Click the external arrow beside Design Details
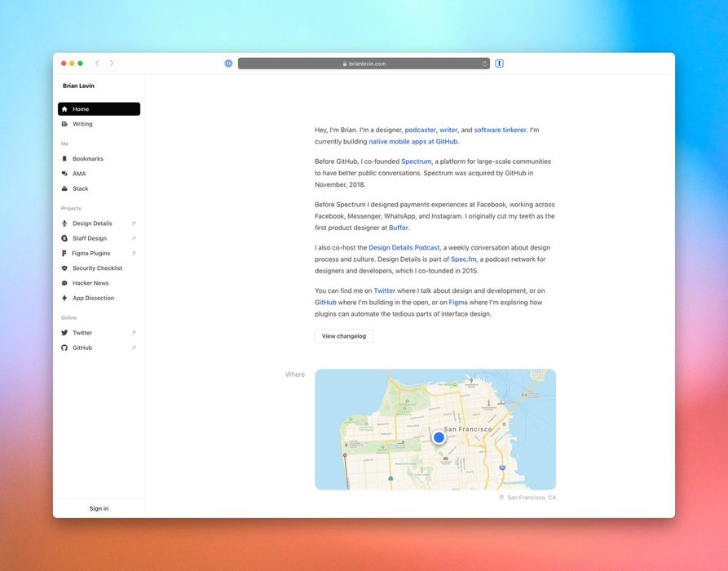728x571 pixels. [133, 224]
